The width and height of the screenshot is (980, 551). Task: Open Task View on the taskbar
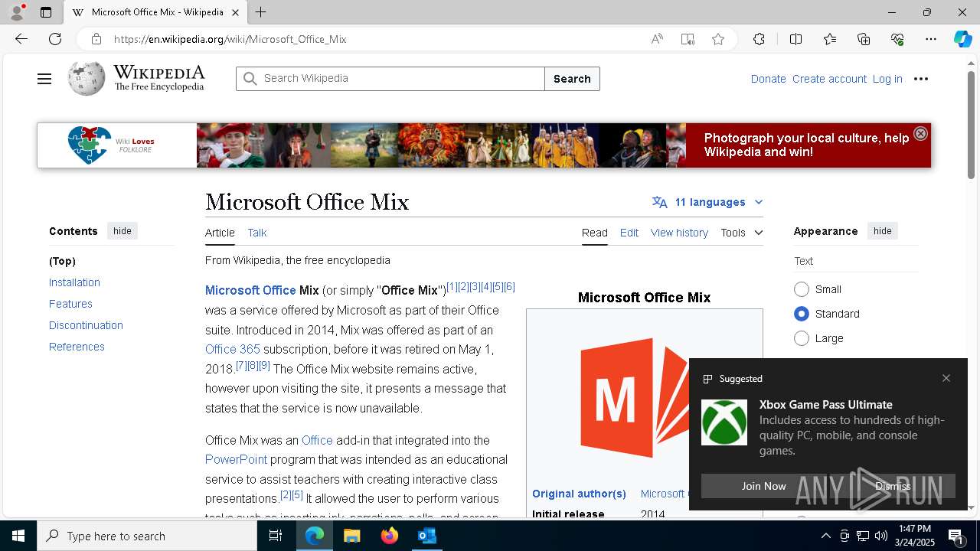276,536
